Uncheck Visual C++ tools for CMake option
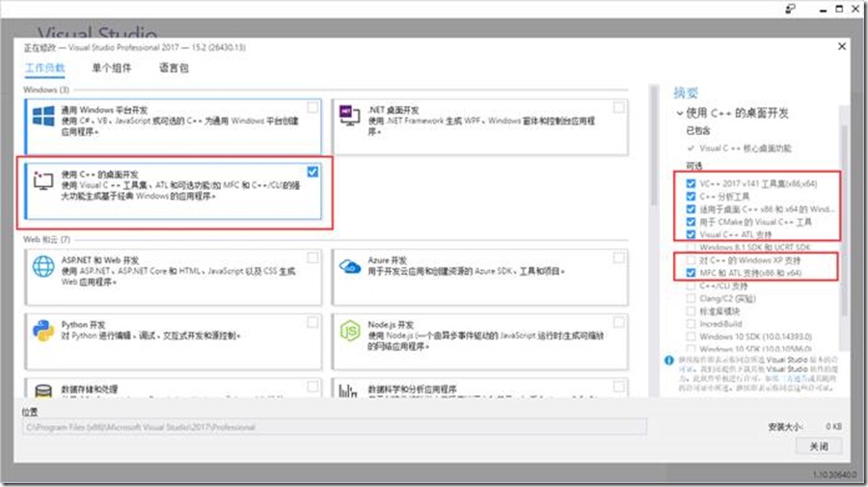This screenshot has width=868, height=487. coord(691,222)
